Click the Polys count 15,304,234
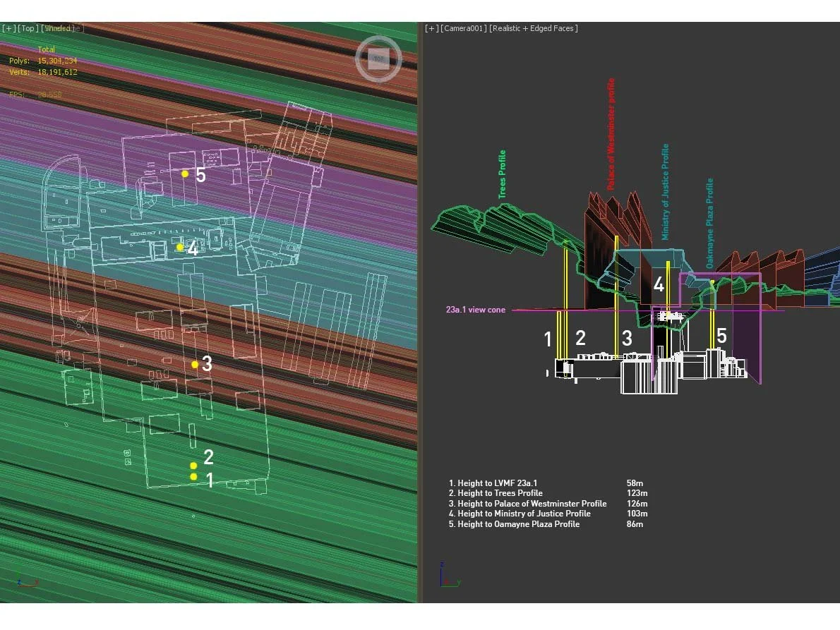The height and width of the screenshot is (630, 840). pos(57,61)
